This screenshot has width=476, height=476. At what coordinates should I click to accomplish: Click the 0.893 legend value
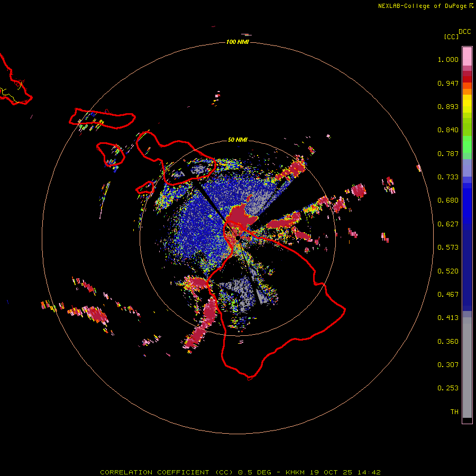[448, 106]
